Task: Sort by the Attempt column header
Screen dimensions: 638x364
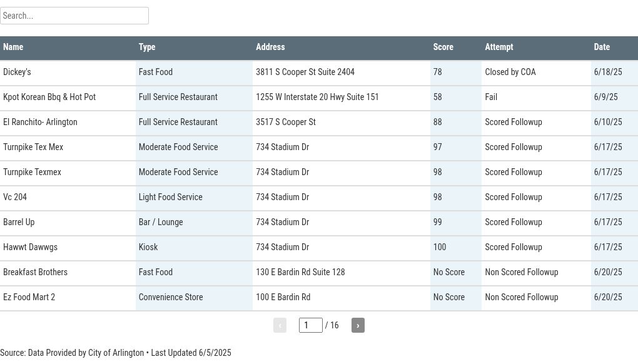Action: click(499, 47)
